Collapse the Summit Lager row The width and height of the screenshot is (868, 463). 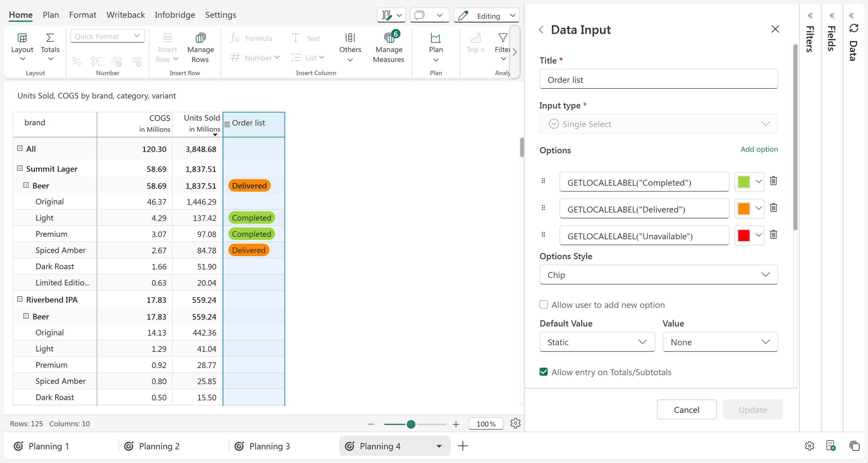click(20, 168)
